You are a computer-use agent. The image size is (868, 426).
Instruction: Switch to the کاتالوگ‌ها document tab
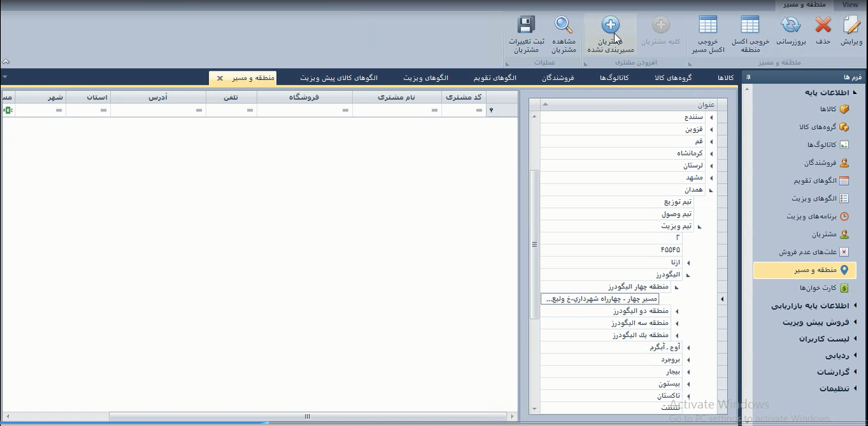coord(614,77)
